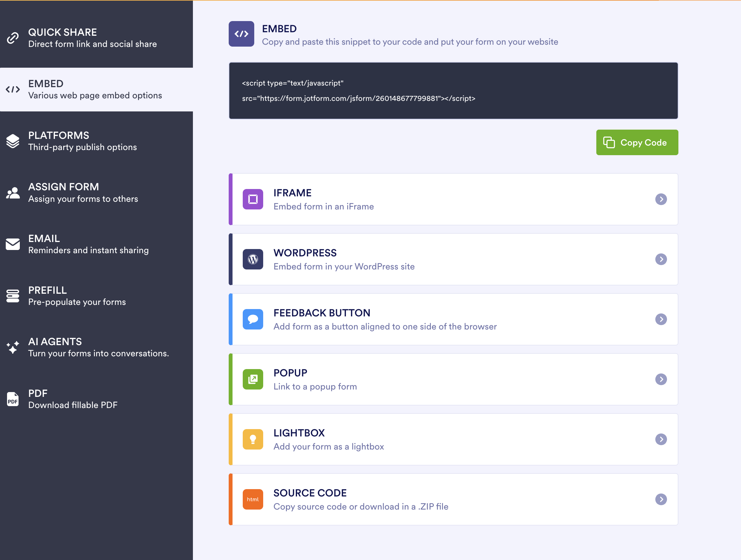Viewport: 741px width, 560px height.
Task: Click the EMBED heading above the code box
Action: 279,29
